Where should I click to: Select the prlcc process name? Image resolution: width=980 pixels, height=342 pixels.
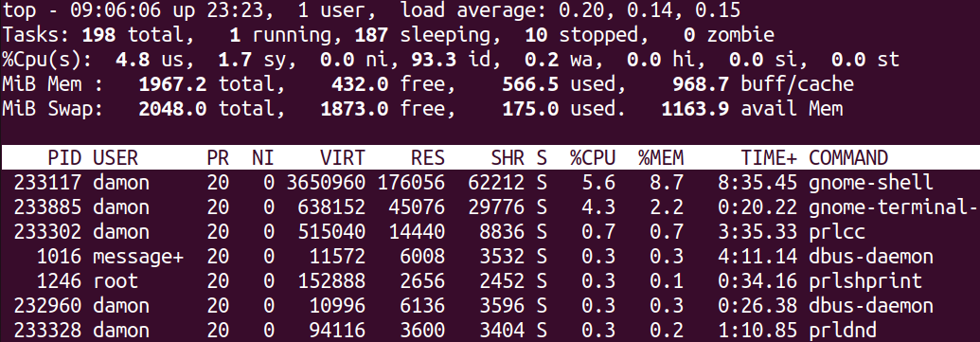tap(838, 232)
